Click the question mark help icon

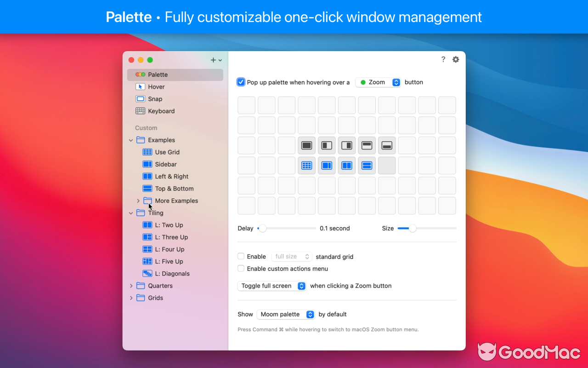coord(443,59)
